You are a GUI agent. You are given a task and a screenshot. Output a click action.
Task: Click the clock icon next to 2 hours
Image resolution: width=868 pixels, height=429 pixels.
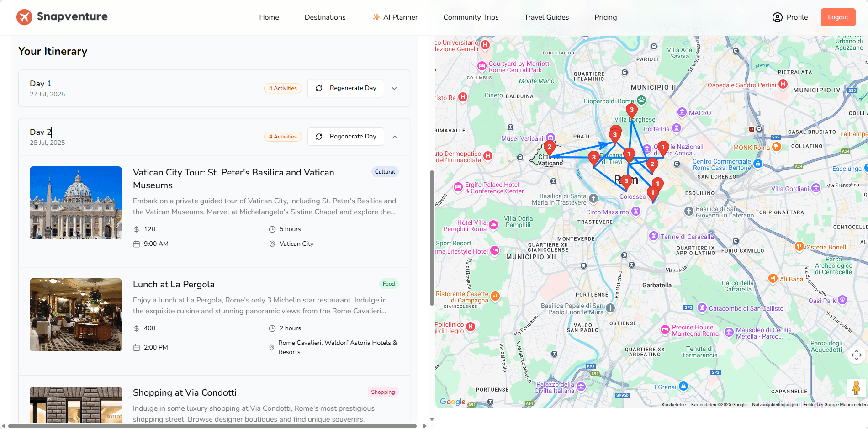pyautogui.click(x=272, y=328)
